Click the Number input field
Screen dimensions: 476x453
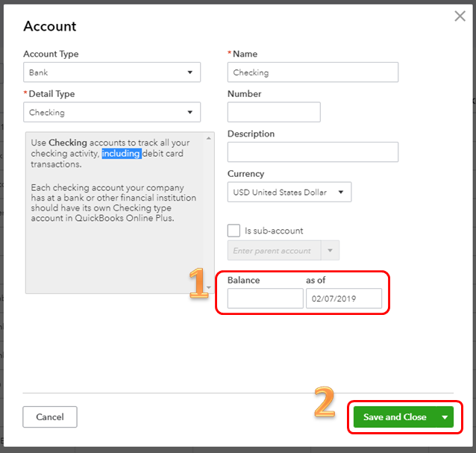point(274,113)
